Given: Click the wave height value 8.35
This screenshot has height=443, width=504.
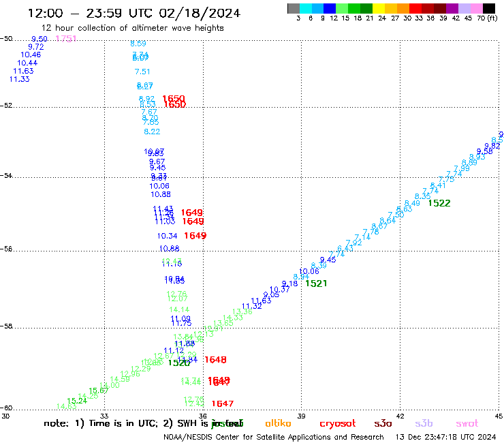Looking at the screenshot, I should coord(422,196).
